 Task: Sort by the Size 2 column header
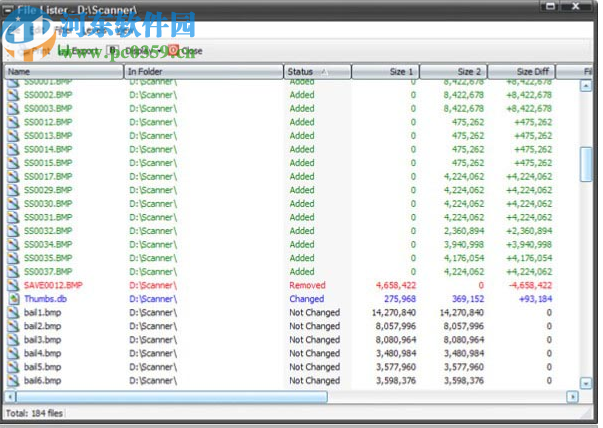(453, 72)
